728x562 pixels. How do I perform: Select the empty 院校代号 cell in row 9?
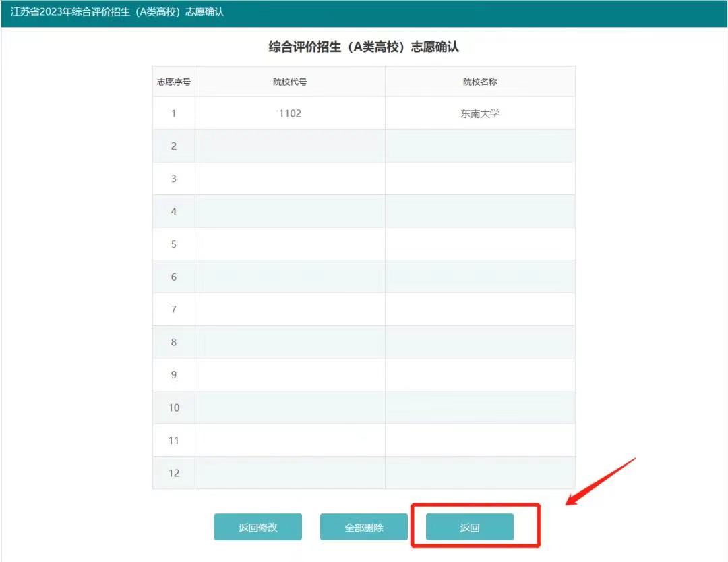click(x=290, y=374)
